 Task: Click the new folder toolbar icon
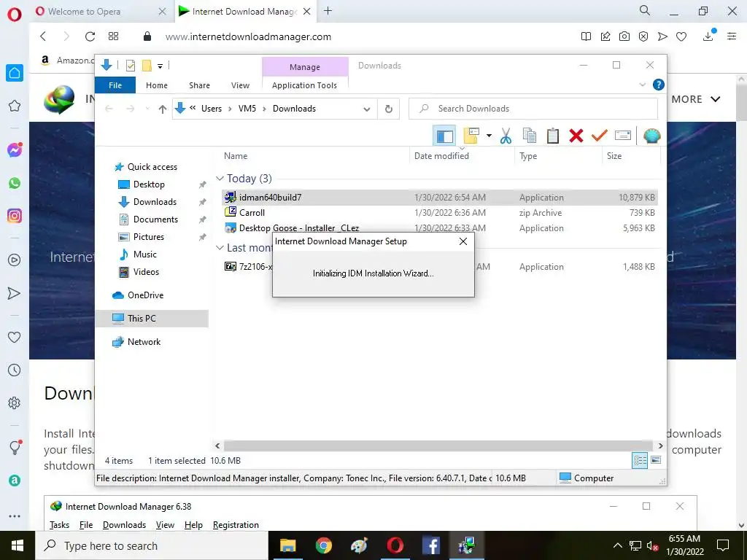click(x=471, y=136)
